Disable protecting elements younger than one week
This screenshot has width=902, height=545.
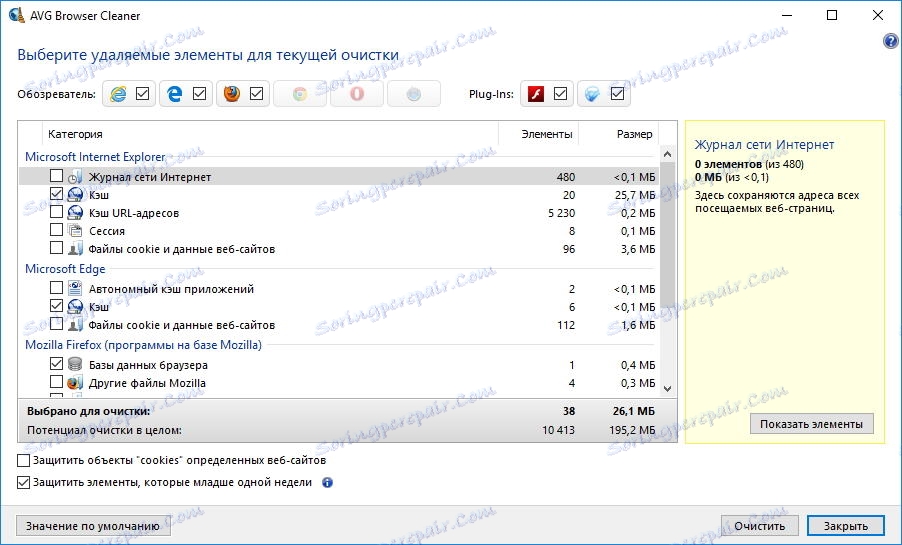click(24, 482)
